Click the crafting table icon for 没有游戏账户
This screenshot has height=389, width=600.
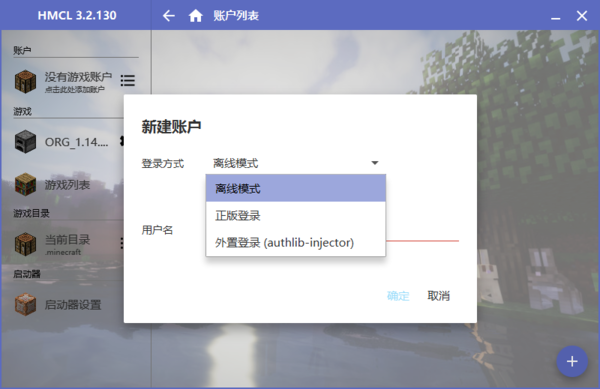pos(25,81)
